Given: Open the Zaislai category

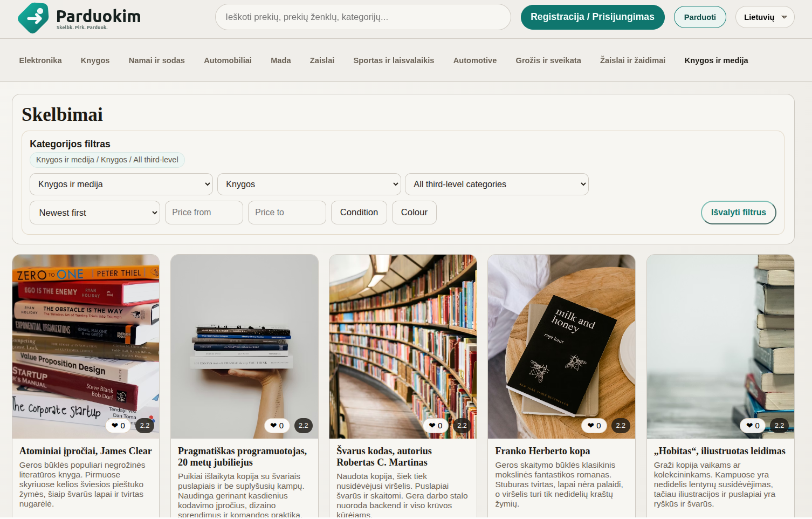Looking at the screenshot, I should (x=322, y=60).
